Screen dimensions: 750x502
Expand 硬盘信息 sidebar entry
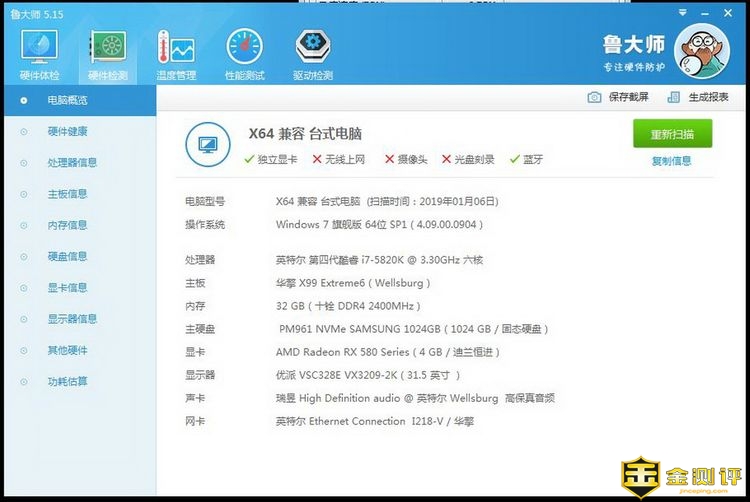click(x=67, y=257)
